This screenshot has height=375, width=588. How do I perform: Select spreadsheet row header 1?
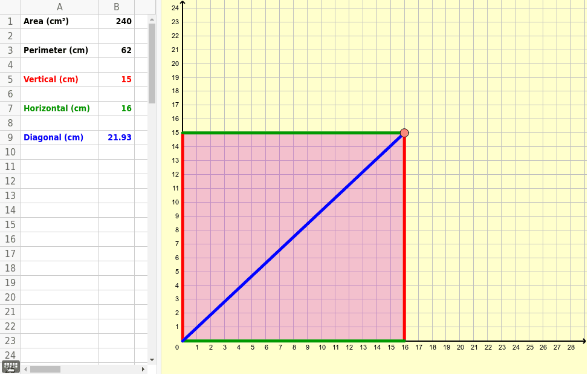10,21
